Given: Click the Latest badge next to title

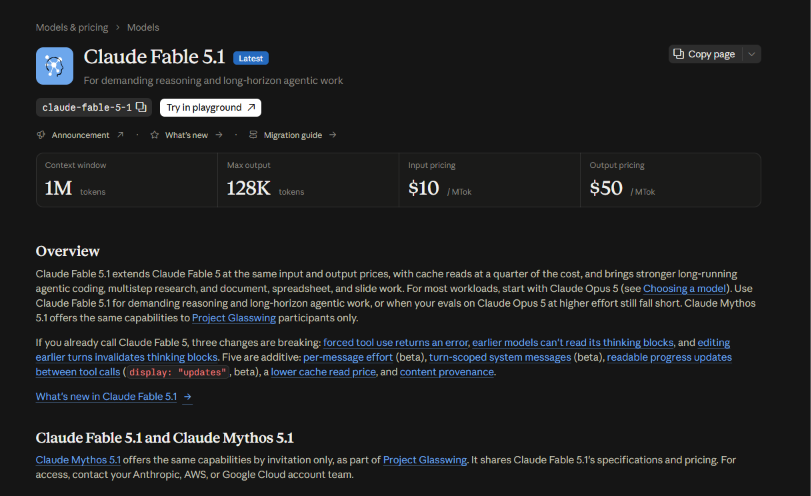Looking at the screenshot, I should [251, 58].
